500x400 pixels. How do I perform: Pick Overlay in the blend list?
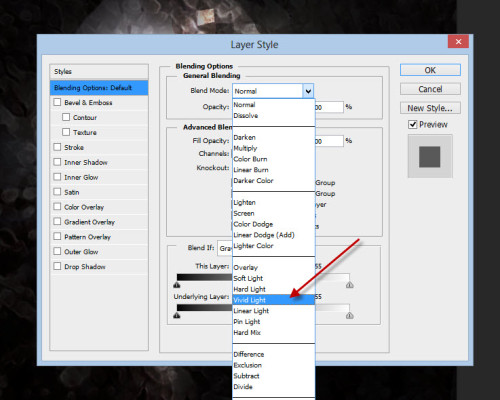pyautogui.click(x=273, y=267)
